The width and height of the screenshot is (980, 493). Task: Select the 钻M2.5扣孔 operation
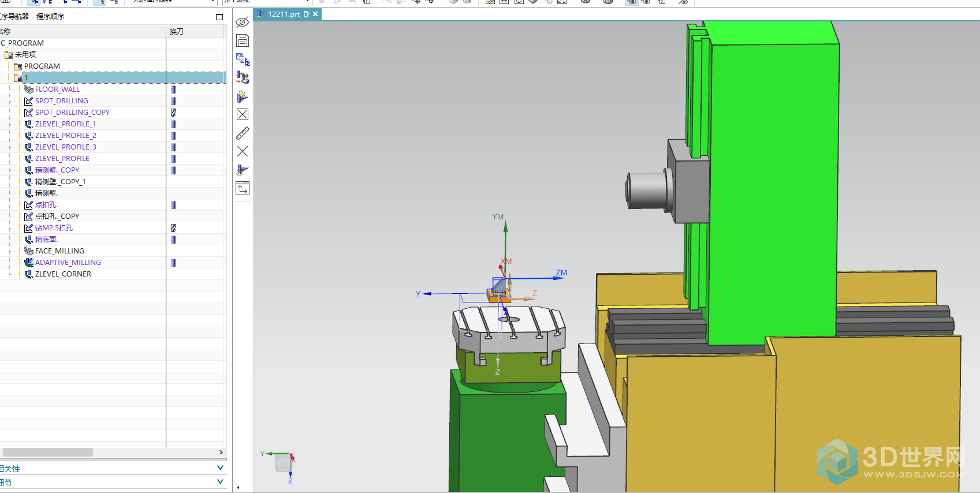tap(54, 228)
